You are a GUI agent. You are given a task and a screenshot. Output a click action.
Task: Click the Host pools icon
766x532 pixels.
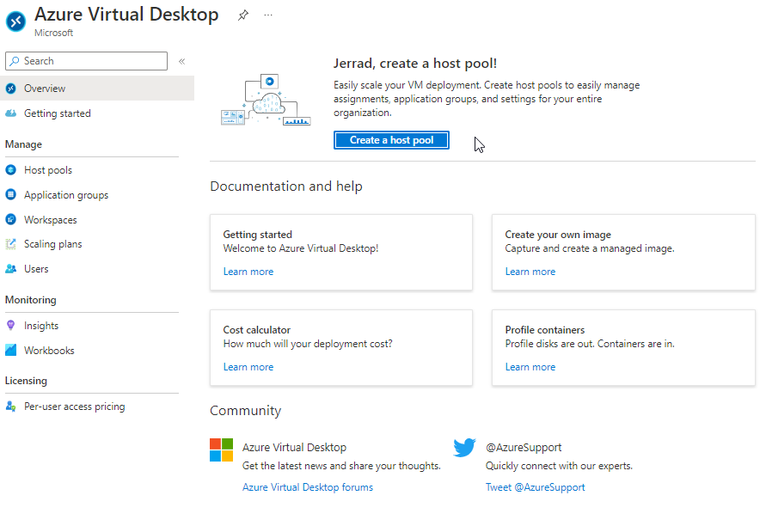click(x=11, y=170)
